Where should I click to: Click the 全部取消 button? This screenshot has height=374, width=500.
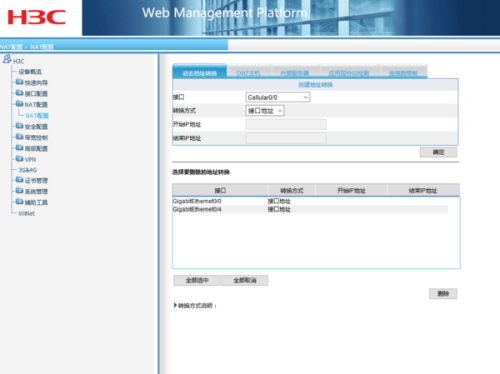(x=245, y=280)
